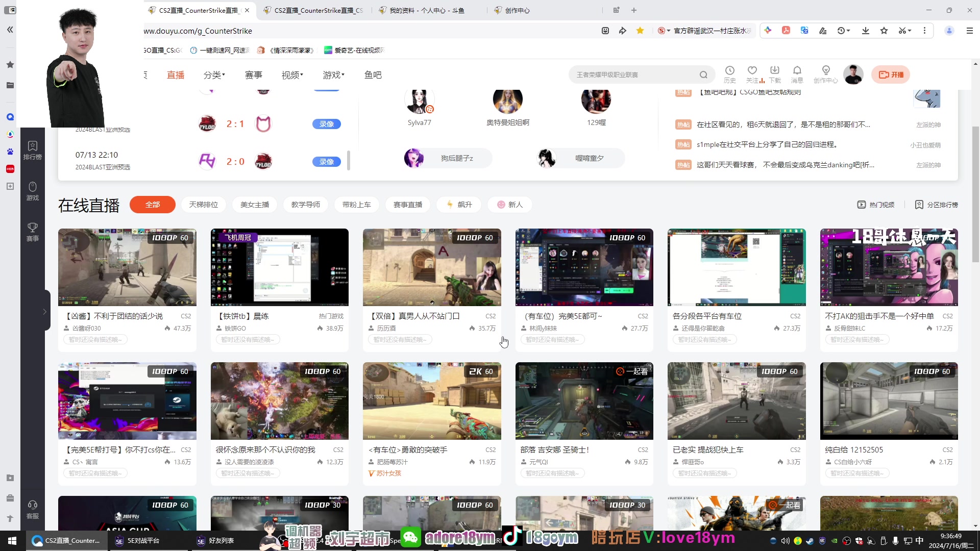Click the volume speaker tray icon
The height and width of the screenshot is (551, 980).
pyautogui.click(x=785, y=541)
